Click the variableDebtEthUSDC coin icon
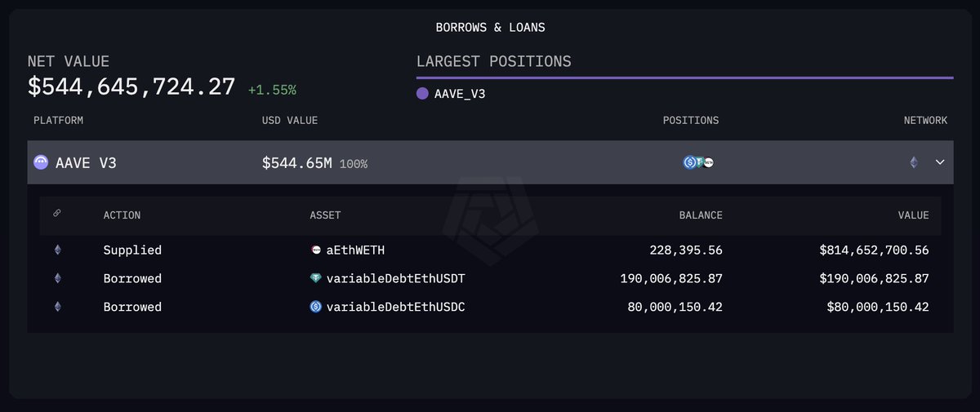The image size is (980, 412). click(316, 307)
